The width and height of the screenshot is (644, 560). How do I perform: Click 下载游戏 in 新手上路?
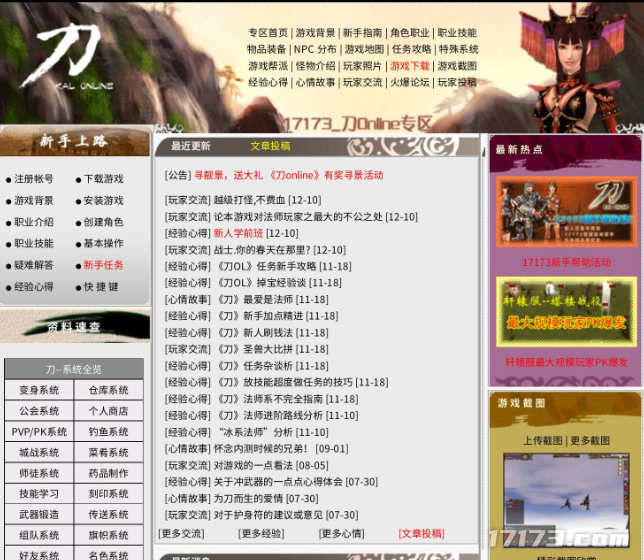click(104, 179)
